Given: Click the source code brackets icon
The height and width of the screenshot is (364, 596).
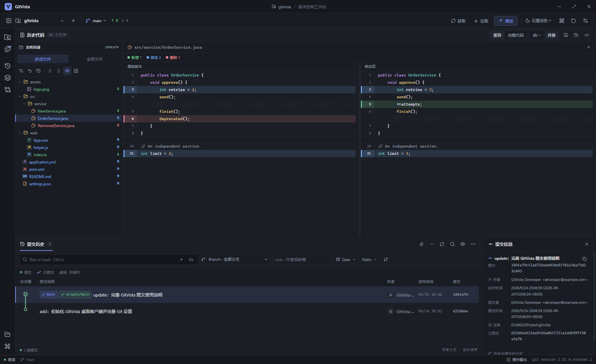Looking at the screenshot, I should [x=587, y=35].
